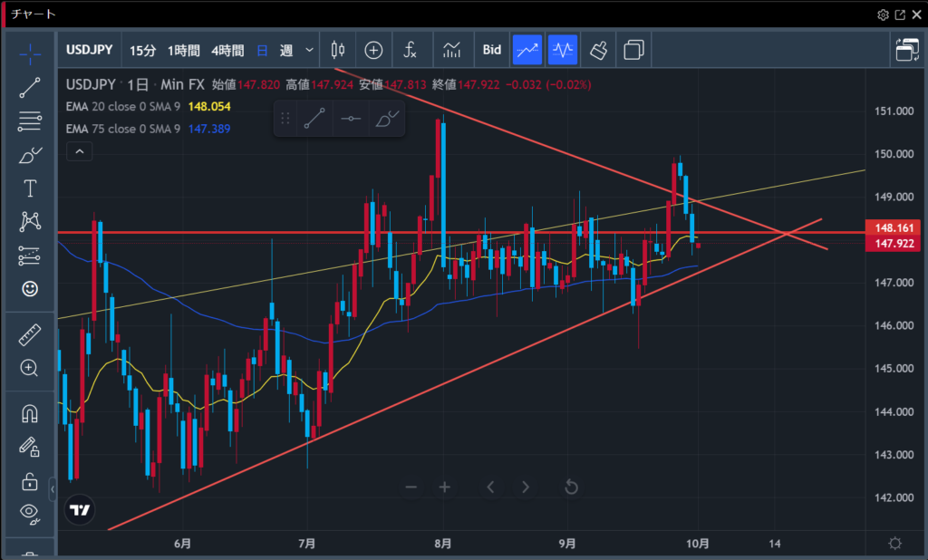The height and width of the screenshot is (560, 928).
Task: Select the zoom in magnifier tool
Action: point(30,368)
